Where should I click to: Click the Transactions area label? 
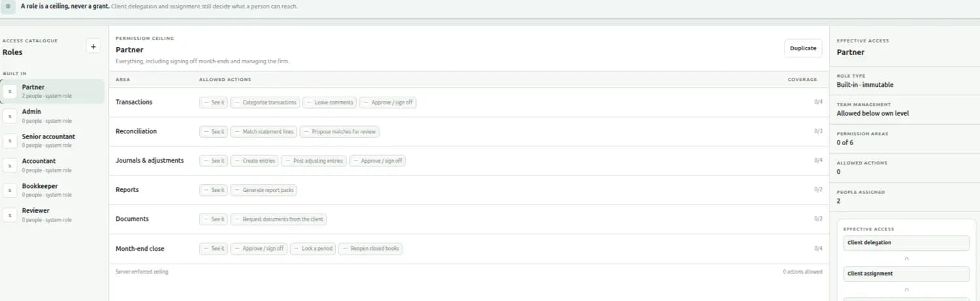[x=134, y=103]
